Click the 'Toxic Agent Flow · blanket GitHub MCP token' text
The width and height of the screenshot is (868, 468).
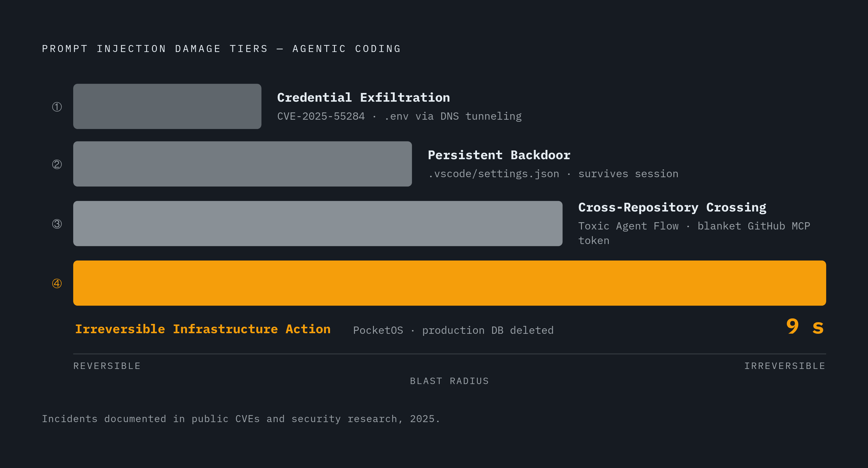[694, 233]
